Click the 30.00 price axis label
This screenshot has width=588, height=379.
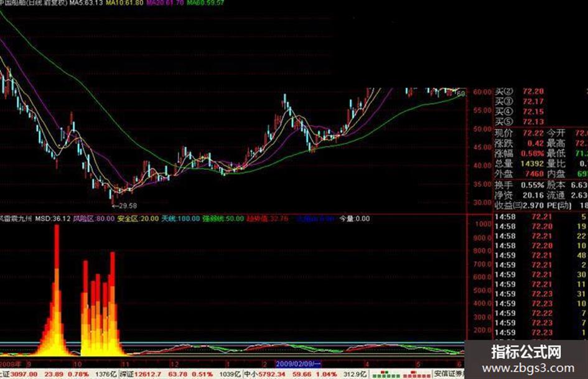pyautogui.click(x=482, y=202)
